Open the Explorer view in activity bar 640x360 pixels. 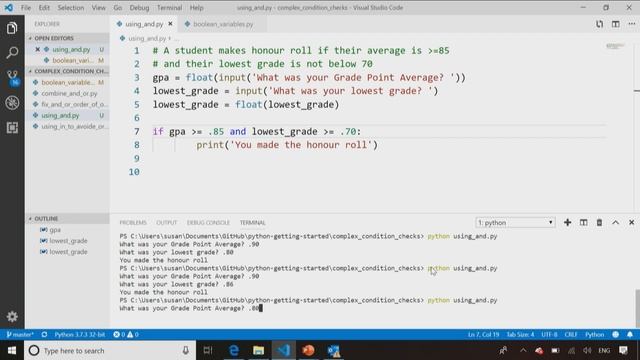[12, 28]
